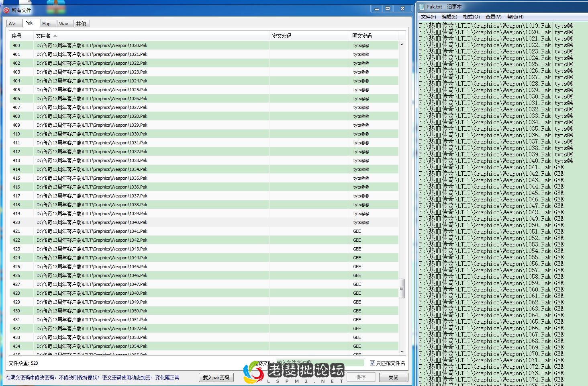Click the GEE password in row 422

357,240
